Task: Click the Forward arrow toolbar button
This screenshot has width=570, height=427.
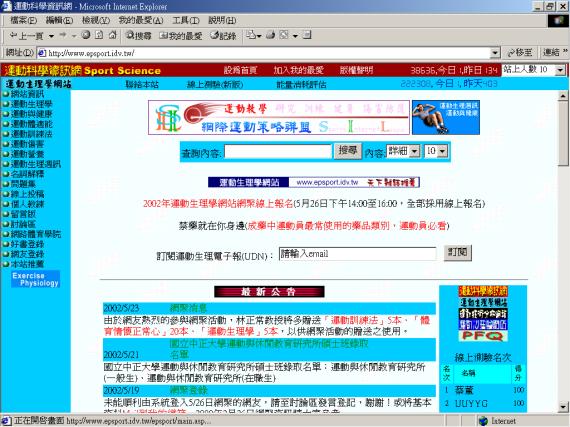Action: tap(63, 35)
